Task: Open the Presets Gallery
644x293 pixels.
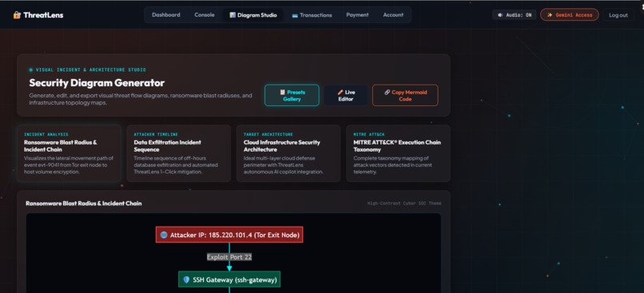Action: pyautogui.click(x=292, y=95)
